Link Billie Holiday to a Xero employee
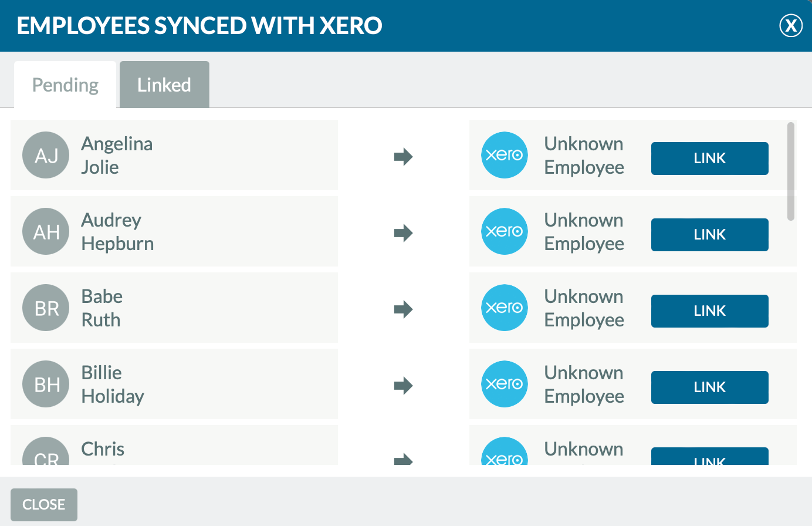Viewport: 812px width, 526px height. (x=710, y=387)
